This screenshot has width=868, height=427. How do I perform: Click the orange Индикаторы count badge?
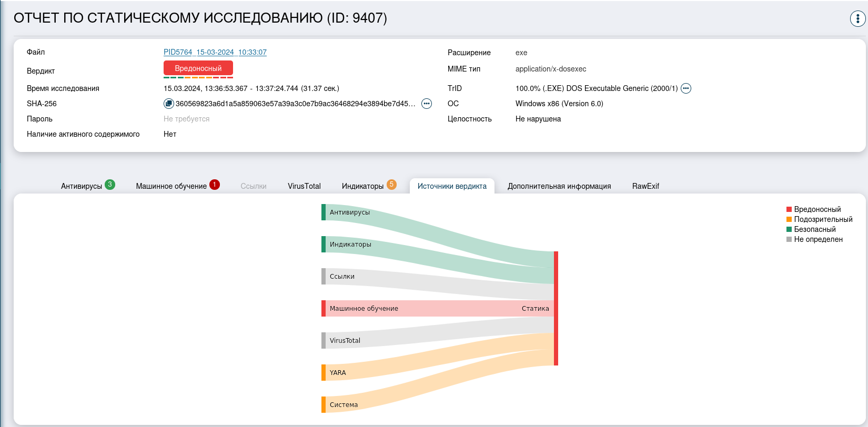point(391,185)
